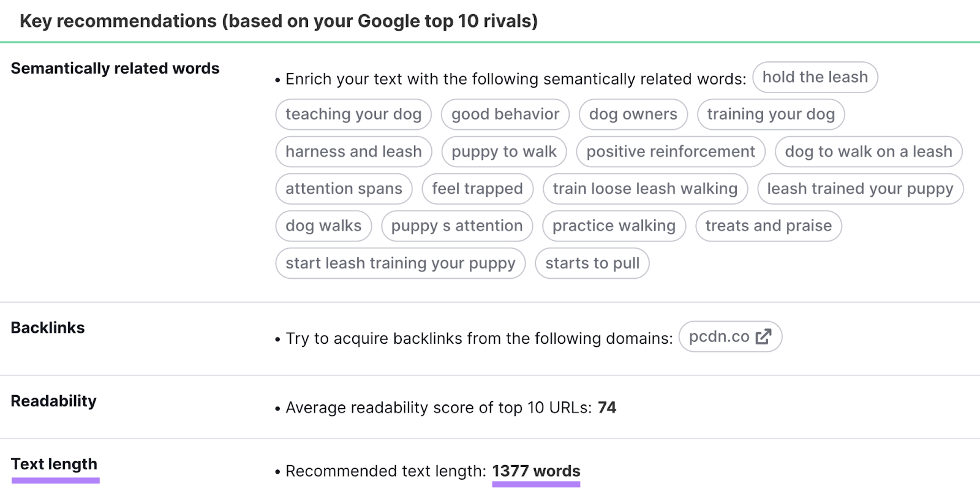Select the 'hold the leash' keyword tag
The height and width of the screenshot is (500, 980).
coord(815,77)
